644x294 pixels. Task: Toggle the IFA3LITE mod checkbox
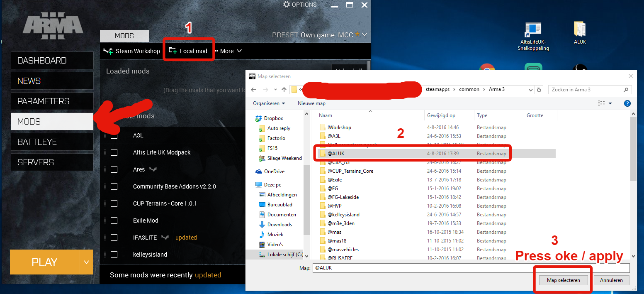click(x=114, y=238)
